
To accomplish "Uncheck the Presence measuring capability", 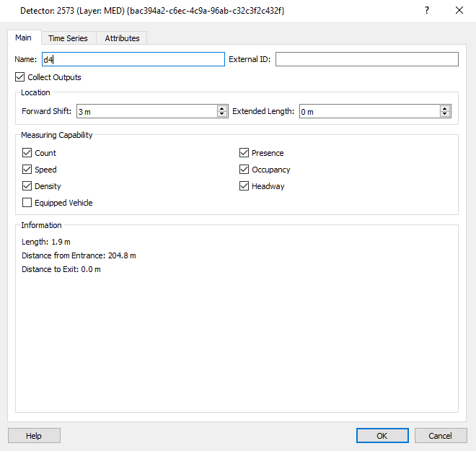I will click(x=244, y=153).
